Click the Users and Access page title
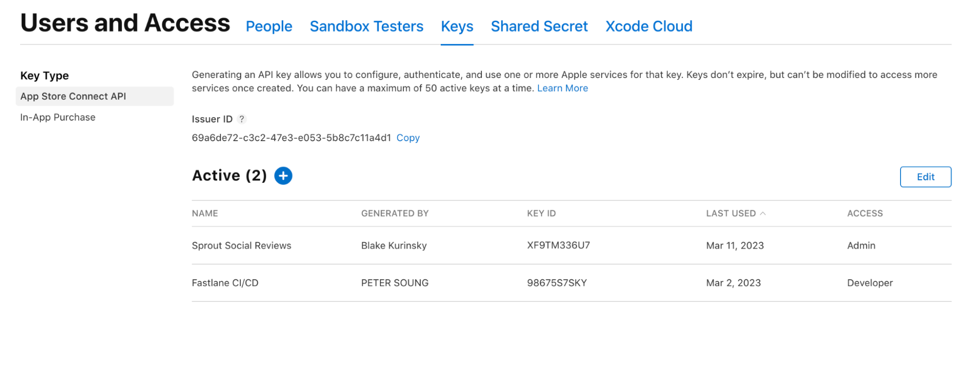 (x=125, y=23)
